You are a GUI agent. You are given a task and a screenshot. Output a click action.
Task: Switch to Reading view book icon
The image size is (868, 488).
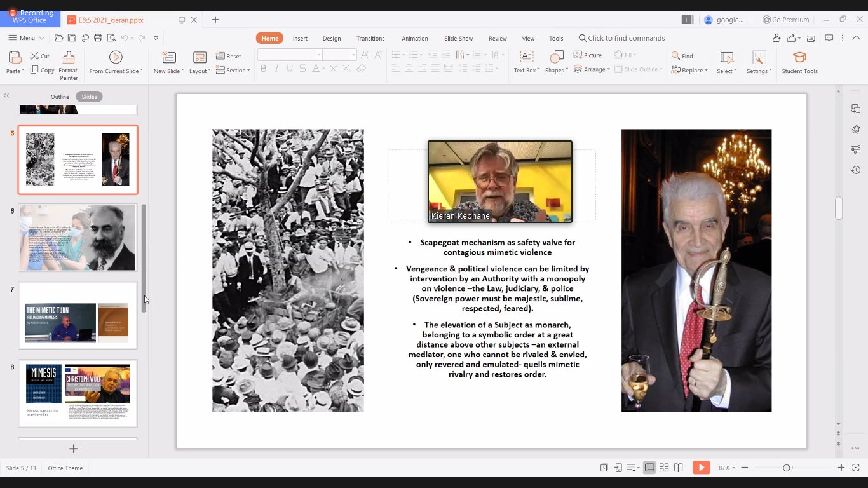tap(679, 468)
